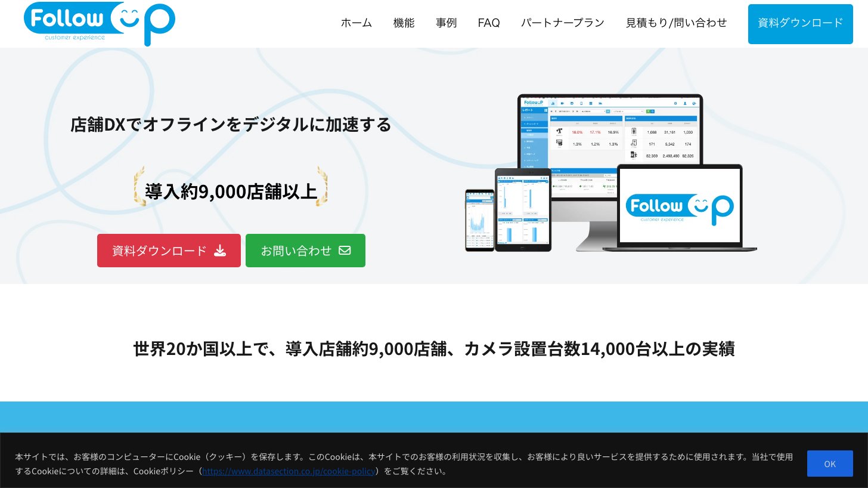Click the smartphone mockup screen
The height and width of the screenshot is (488, 868).
479,220
